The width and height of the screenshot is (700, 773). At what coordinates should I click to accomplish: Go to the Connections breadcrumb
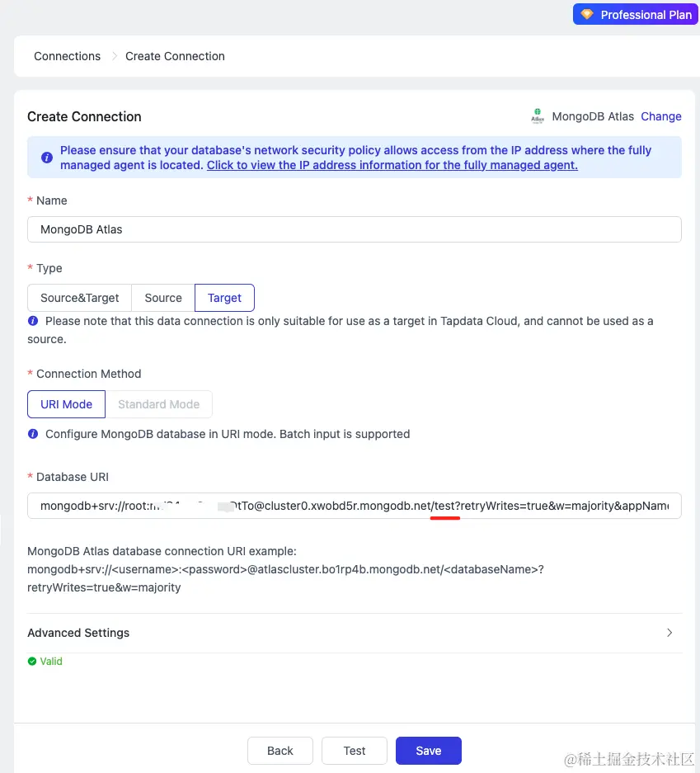(x=67, y=56)
